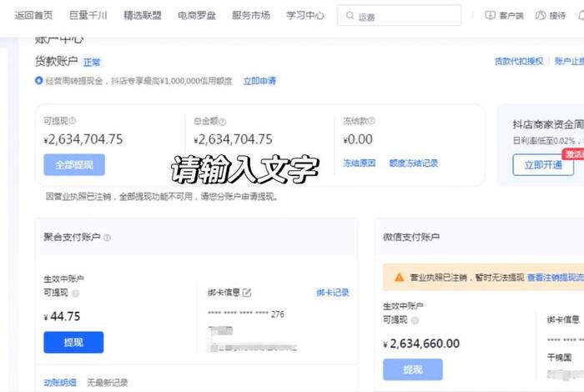Screen dimensions: 584x392
Task: Open 电商罗盘 navigation item
Action: [197, 15]
